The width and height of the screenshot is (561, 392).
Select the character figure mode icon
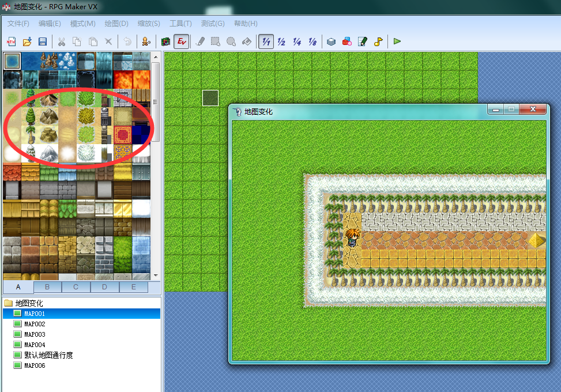point(146,42)
